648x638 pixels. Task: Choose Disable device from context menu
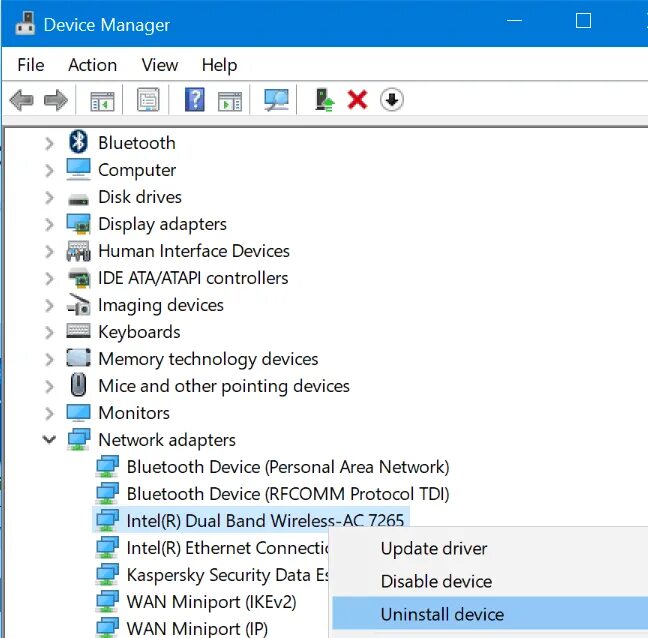pyautogui.click(x=436, y=581)
